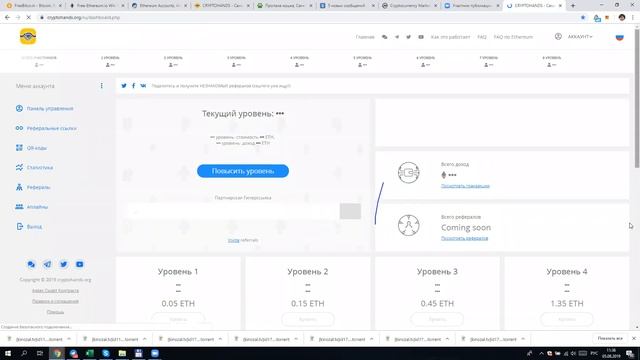Open Аплайны in sidebar menu

pos(32,207)
